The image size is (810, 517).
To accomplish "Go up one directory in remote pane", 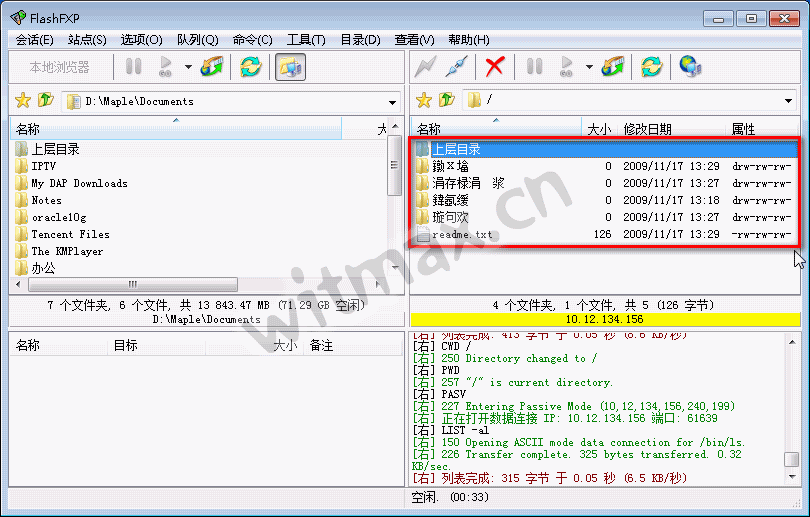I will (x=447, y=99).
